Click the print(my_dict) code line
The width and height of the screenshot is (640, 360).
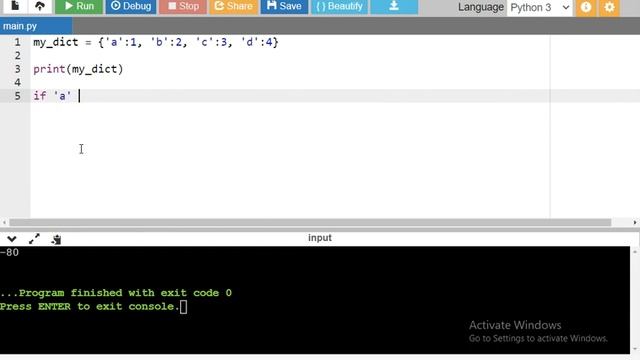click(78, 69)
